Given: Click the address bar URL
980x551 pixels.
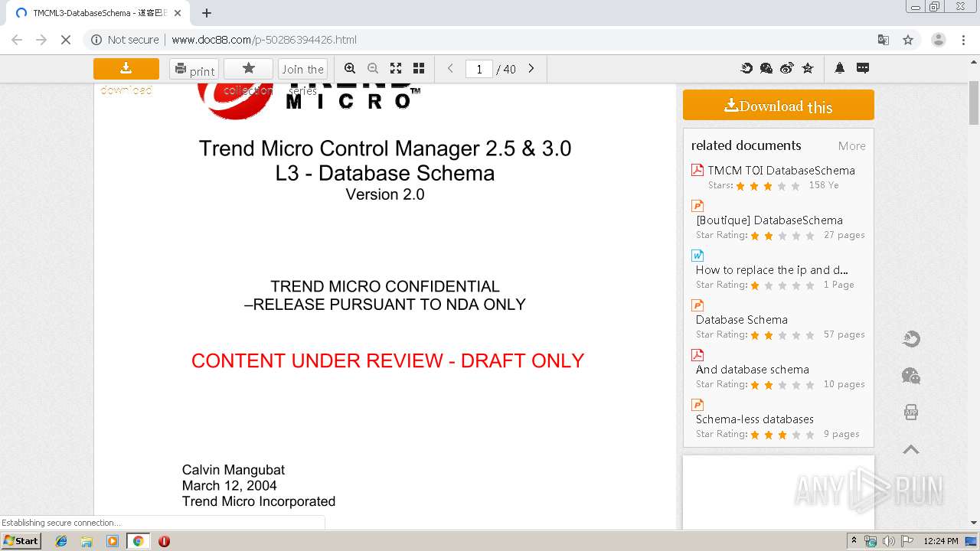Looking at the screenshot, I should point(264,40).
